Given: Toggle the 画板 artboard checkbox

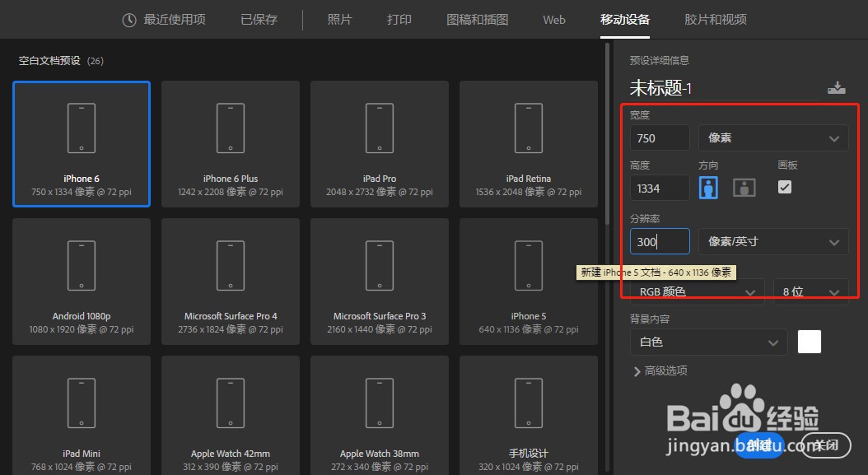Looking at the screenshot, I should click(x=784, y=187).
